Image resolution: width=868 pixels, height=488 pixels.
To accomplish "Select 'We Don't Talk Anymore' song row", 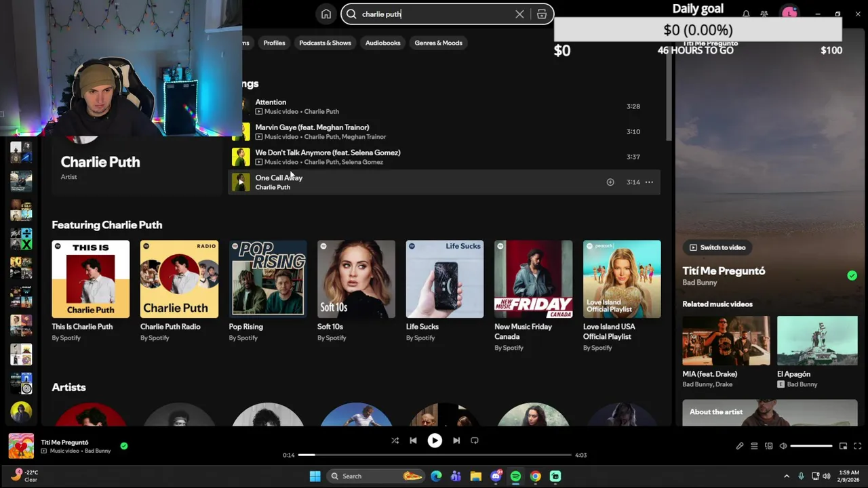I will click(444, 157).
